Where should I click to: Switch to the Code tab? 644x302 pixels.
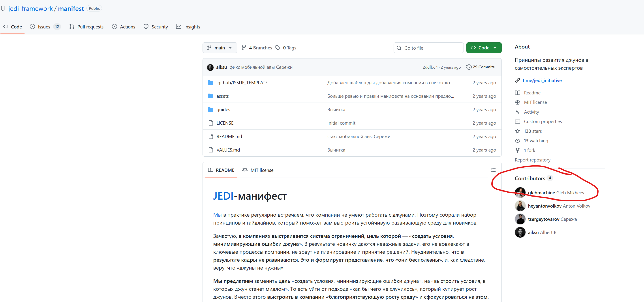click(13, 27)
